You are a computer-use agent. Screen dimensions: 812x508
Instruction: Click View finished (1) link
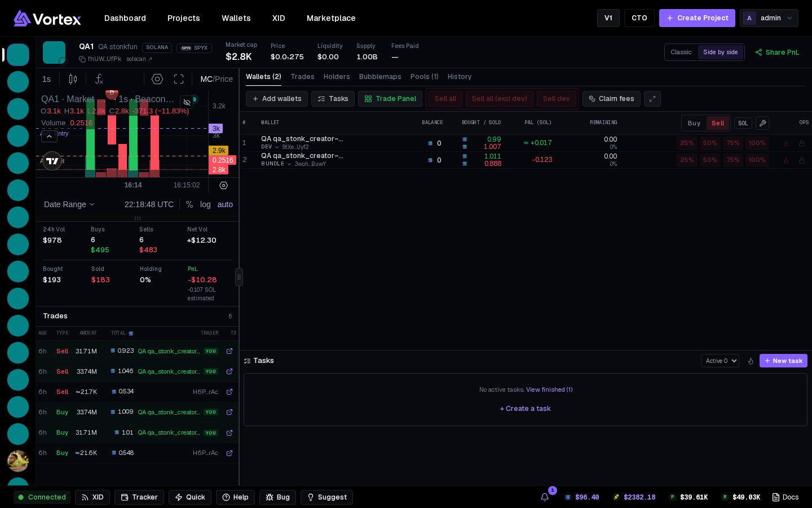(x=549, y=390)
